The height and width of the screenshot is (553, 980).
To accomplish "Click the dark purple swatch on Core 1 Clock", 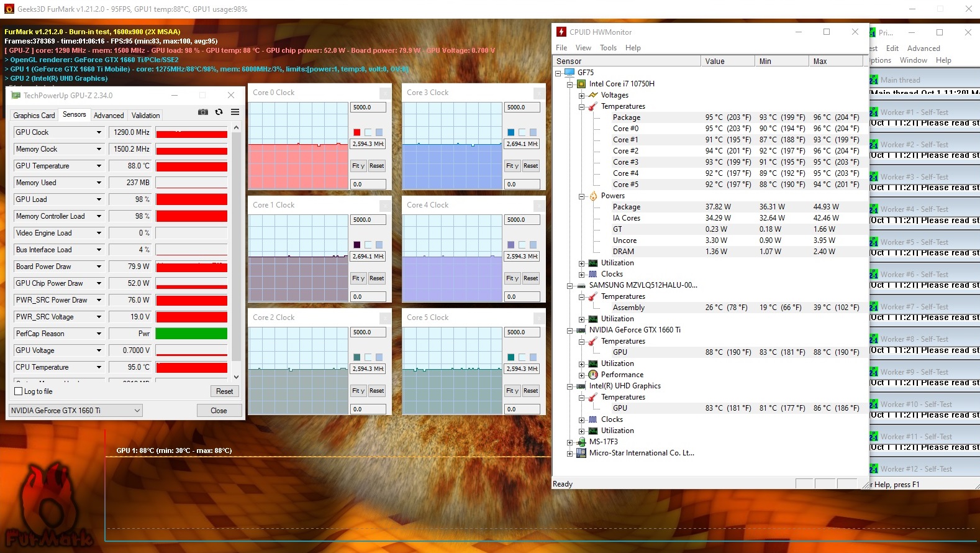I will [357, 245].
